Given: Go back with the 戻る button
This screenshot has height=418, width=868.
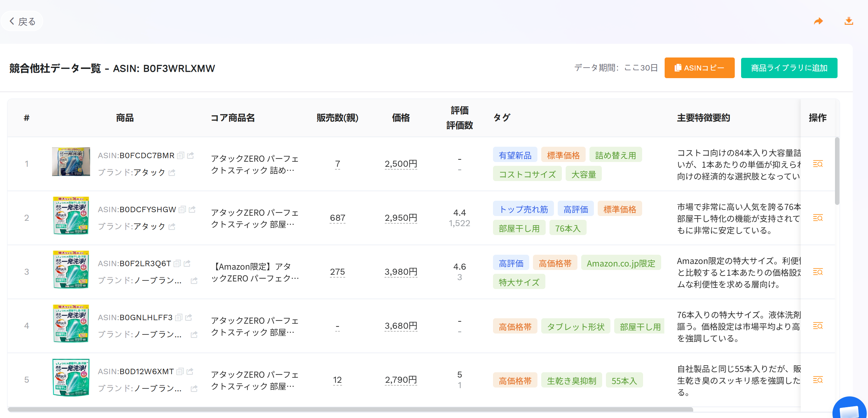Looking at the screenshot, I should coord(22,22).
